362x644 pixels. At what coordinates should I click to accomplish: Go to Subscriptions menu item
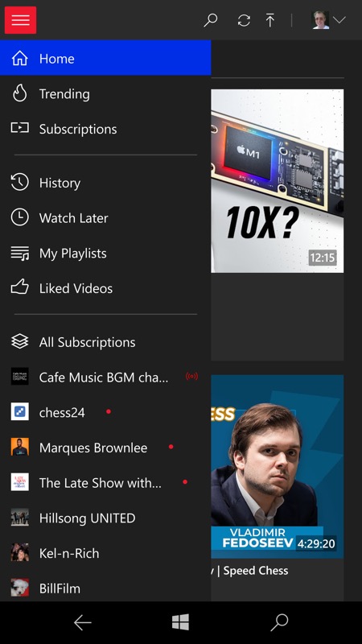(x=105, y=129)
